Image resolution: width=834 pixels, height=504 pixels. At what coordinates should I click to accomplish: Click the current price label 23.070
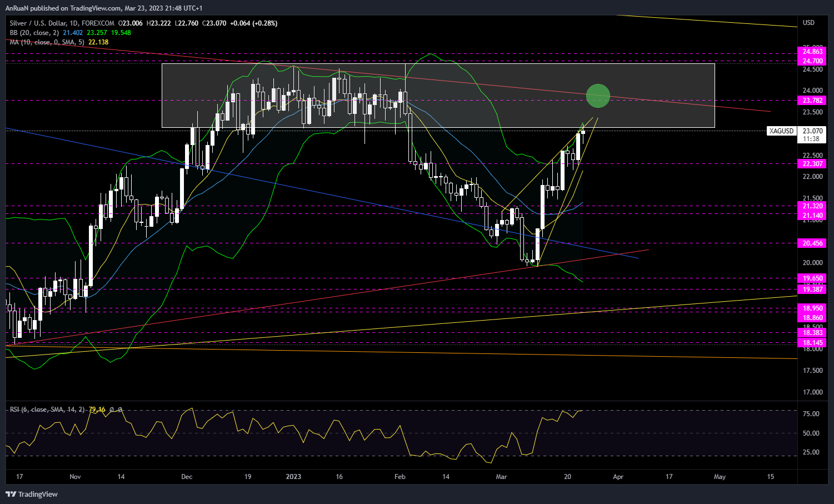pyautogui.click(x=813, y=131)
